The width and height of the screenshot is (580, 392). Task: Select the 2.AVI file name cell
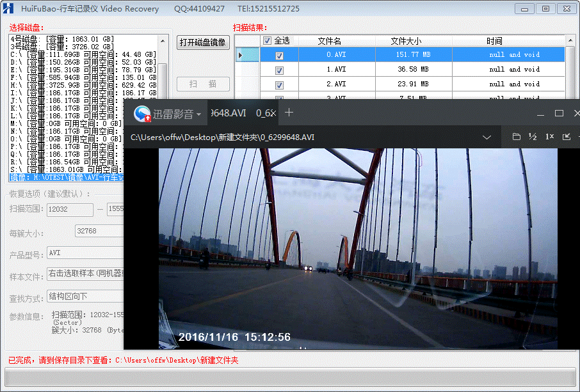click(x=336, y=84)
